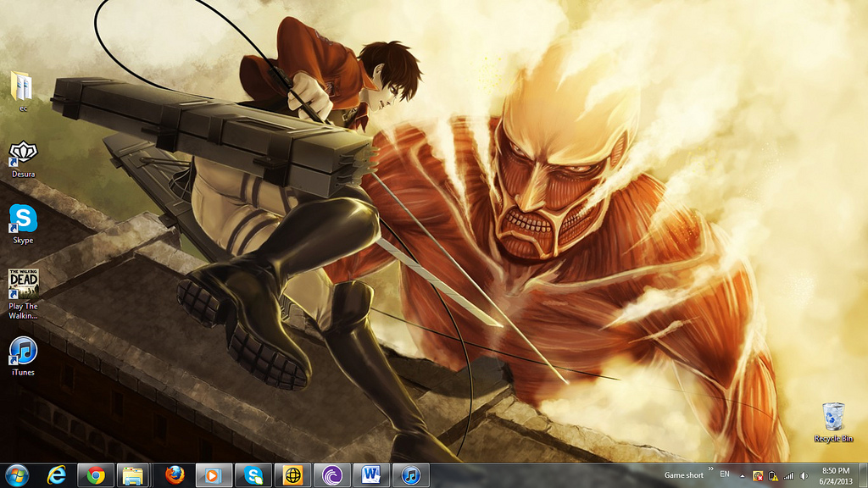Click the tray icon with red X

(758, 476)
